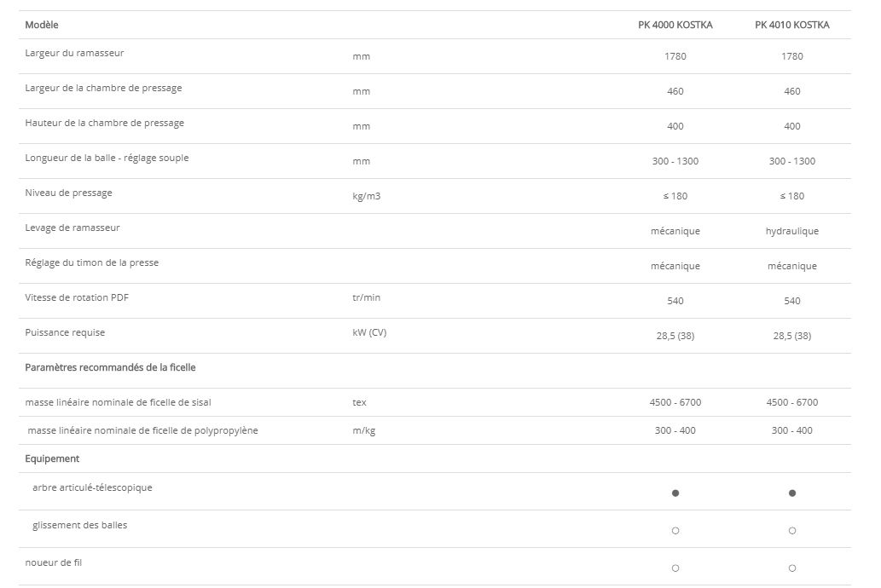Click the hollow circle for glissement des balles, PK 4000
The image size is (881, 588).
click(675, 530)
